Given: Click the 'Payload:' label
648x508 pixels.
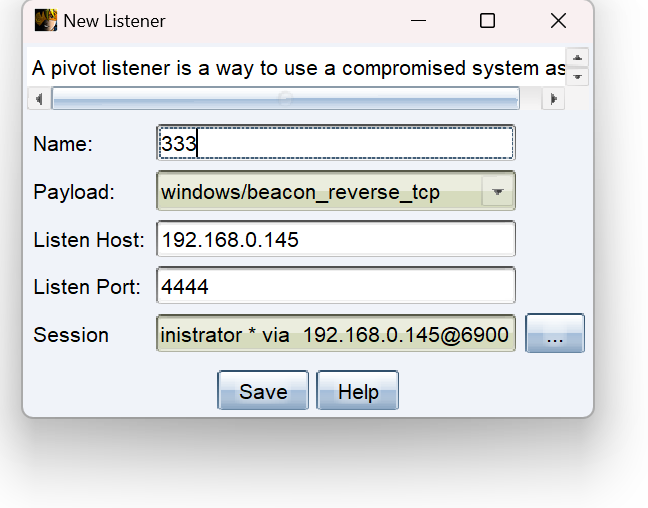Looking at the screenshot, I should (x=74, y=192).
